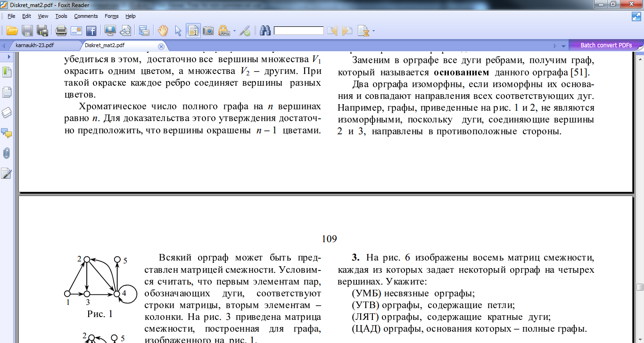Open the Bookmarks panel icon
644x343 pixels.
point(7,72)
